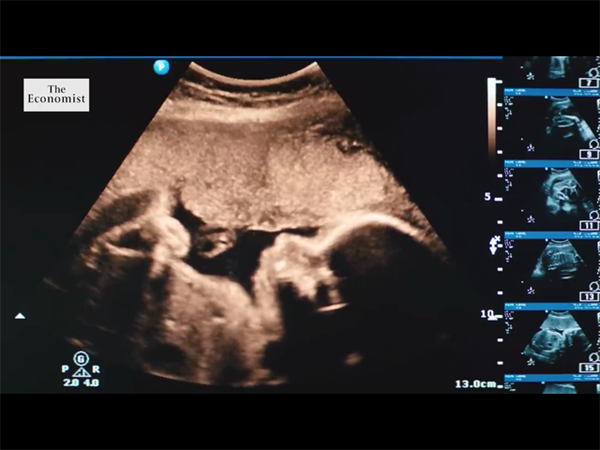Click the 13.0cm depth readout
Screen dimensions: 600x450
475,384
